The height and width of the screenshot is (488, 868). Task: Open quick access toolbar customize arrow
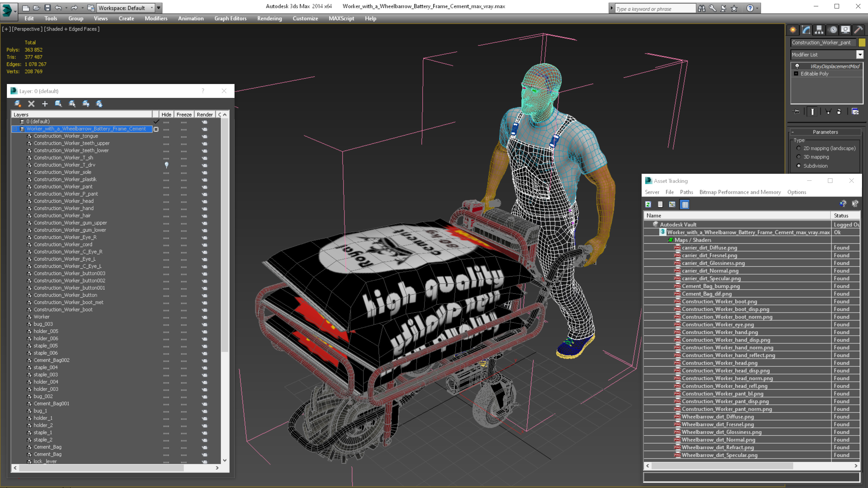(159, 8)
